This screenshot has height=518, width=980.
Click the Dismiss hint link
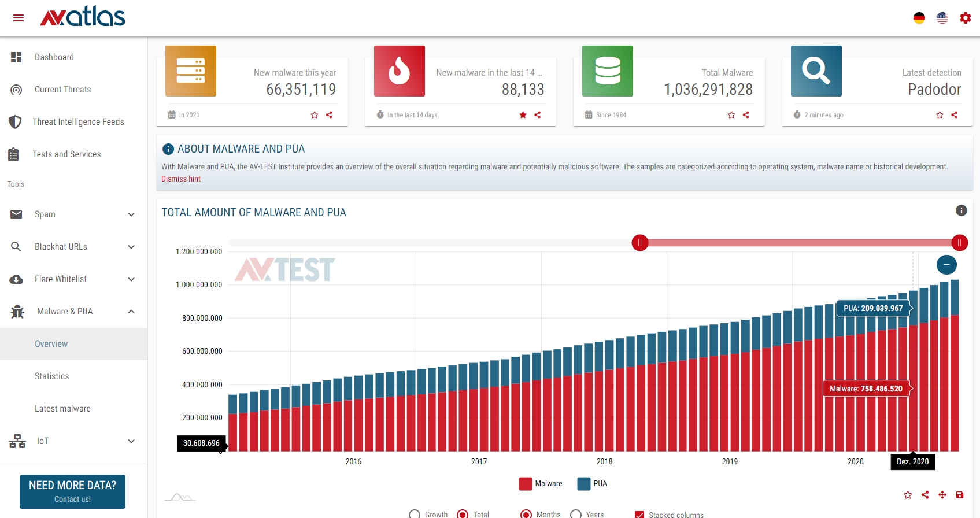click(181, 179)
